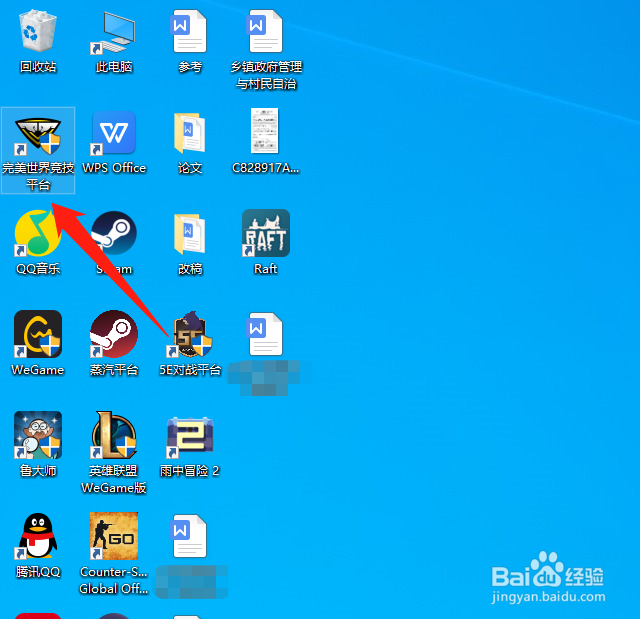Launch 雨中冒险 2 game shortcut
640x619 pixels.
click(x=190, y=436)
